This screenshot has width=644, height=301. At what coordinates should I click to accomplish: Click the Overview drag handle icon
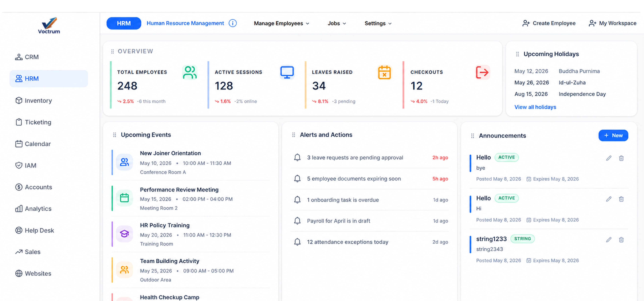(x=113, y=51)
